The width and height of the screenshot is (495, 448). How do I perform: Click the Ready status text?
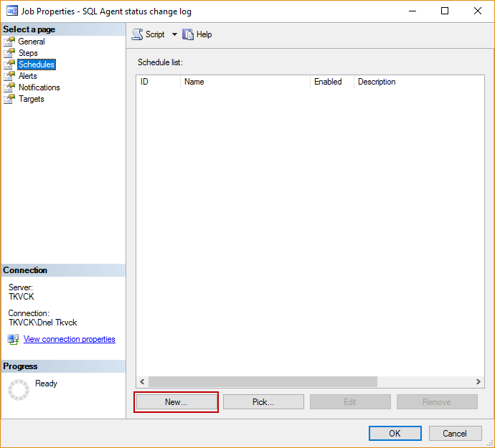pos(46,383)
